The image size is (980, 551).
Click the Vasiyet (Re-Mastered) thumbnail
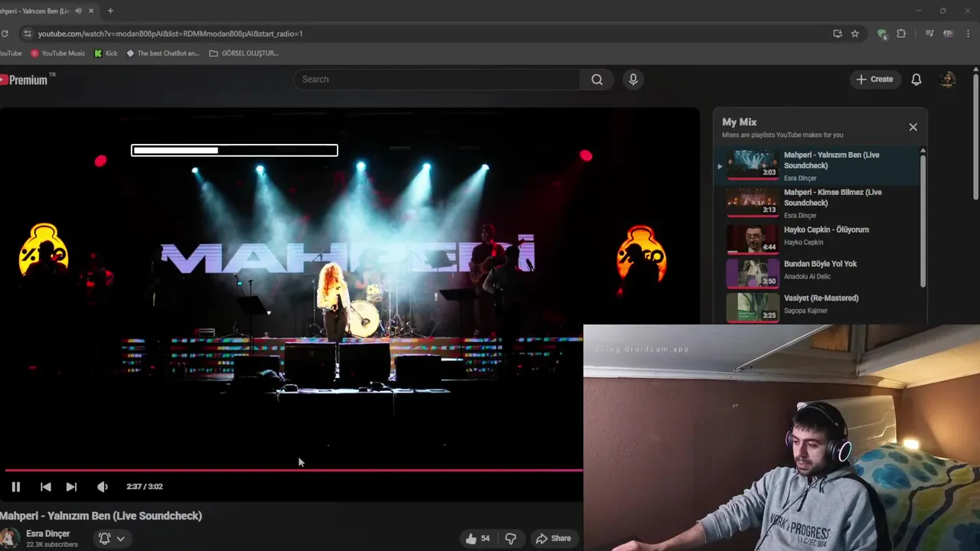753,308
